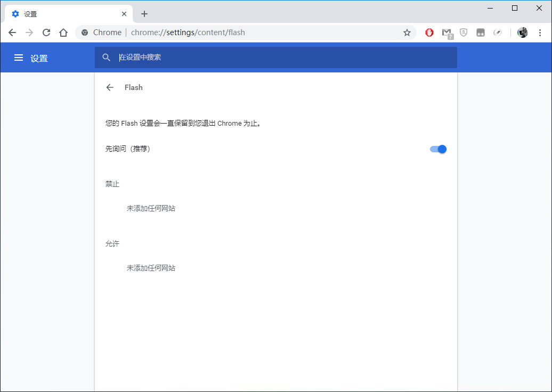The image size is (552, 392).
Task: Click the back arrow next to Flash heading
Action: tap(109, 87)
